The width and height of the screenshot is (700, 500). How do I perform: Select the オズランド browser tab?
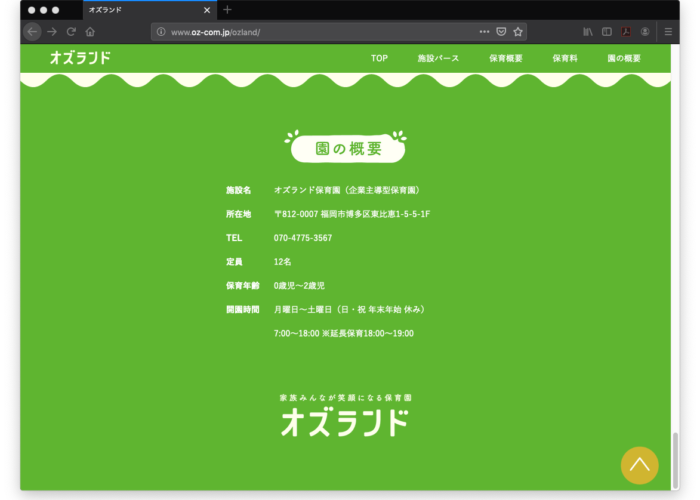point(140,10)
